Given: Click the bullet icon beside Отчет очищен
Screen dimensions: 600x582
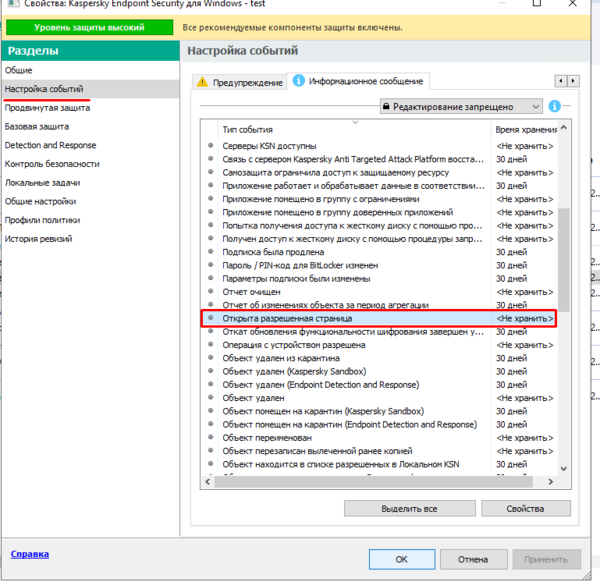Looking at the screenshot, I should 210,291.
